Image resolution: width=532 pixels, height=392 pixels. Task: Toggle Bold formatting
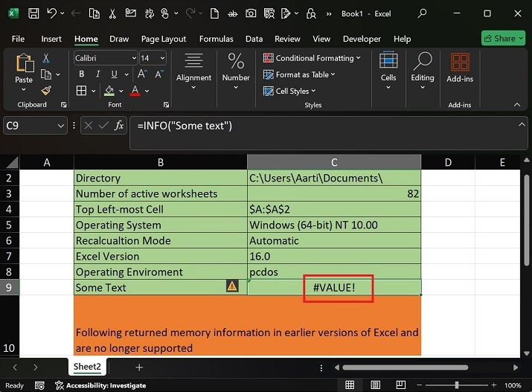[81, 74]
